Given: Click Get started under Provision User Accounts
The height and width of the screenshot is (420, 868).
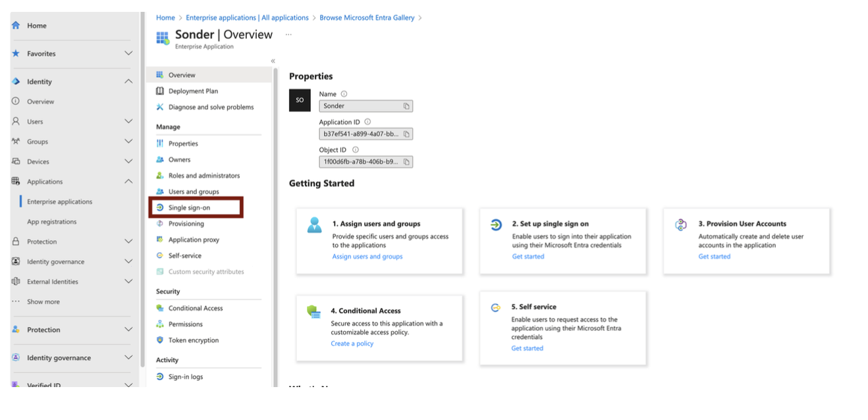Looking at the screenshot, I should [714, 257].
